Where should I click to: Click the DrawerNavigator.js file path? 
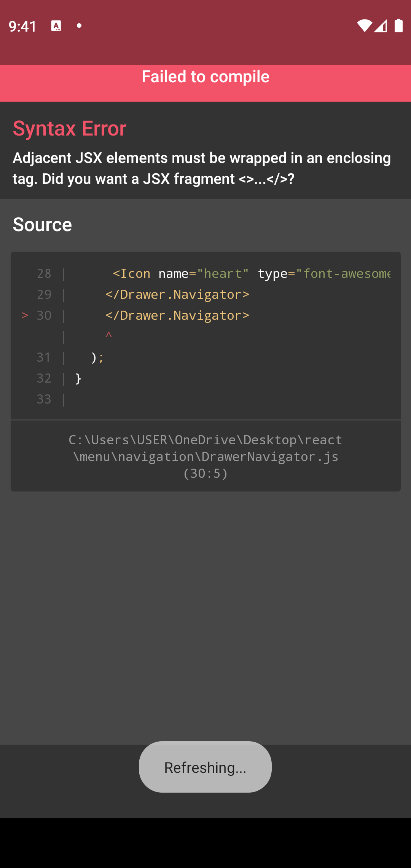tap(205, 456)
